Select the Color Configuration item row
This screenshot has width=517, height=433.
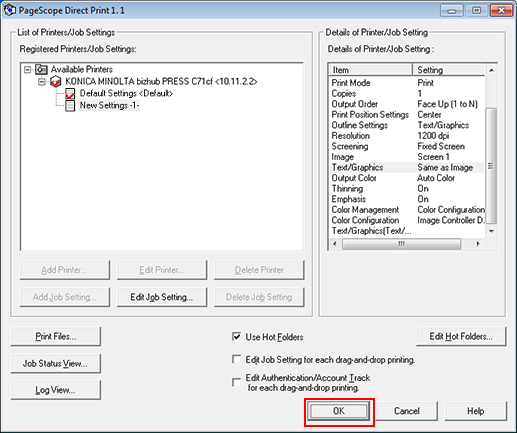tap(407, 220)
